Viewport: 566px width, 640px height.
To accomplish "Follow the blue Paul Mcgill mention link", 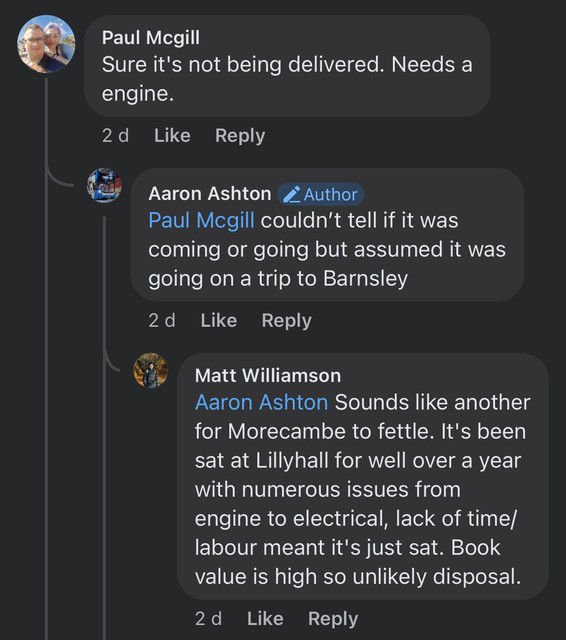I will pyautogui.click(x=202, y=220).
